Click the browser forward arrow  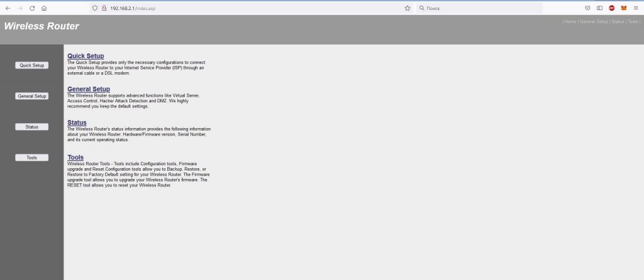19,8
